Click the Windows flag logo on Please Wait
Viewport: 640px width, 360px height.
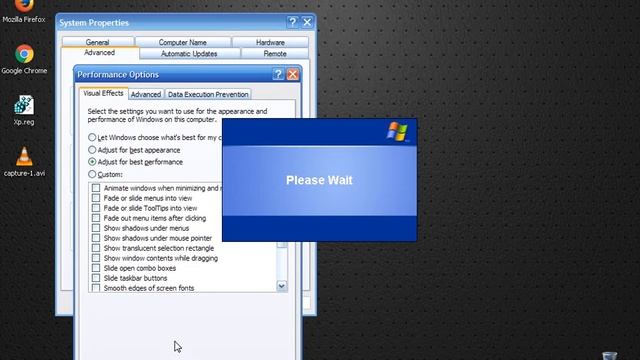pyautogui.click(x=397, y=131)
